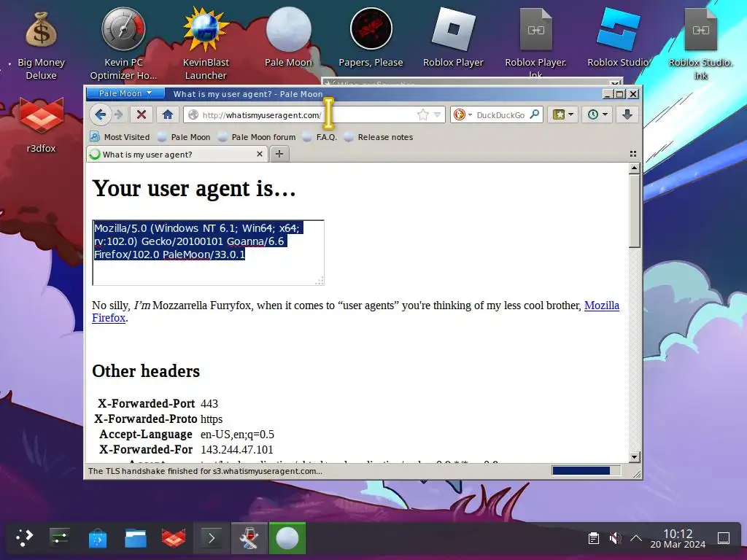This screenshot has width=747, height=560.
Task: Click the forward navigation arrow
Action: (x=119, y=114)
